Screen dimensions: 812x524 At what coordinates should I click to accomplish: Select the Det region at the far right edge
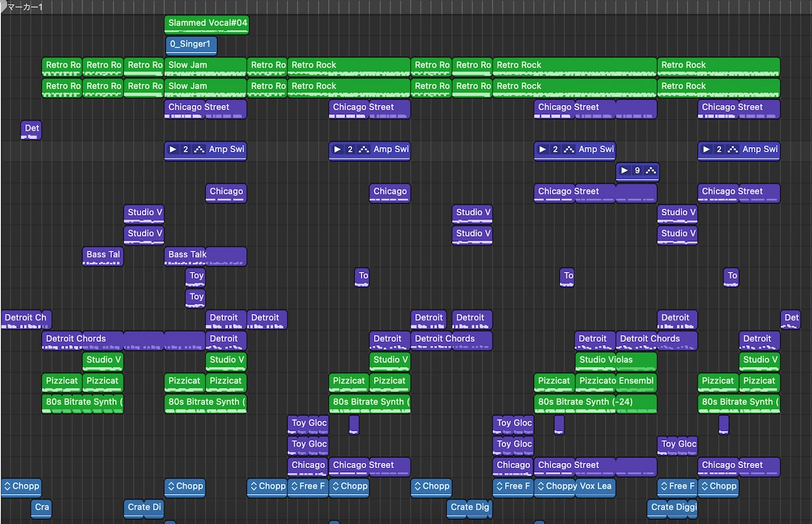(791, 320)
